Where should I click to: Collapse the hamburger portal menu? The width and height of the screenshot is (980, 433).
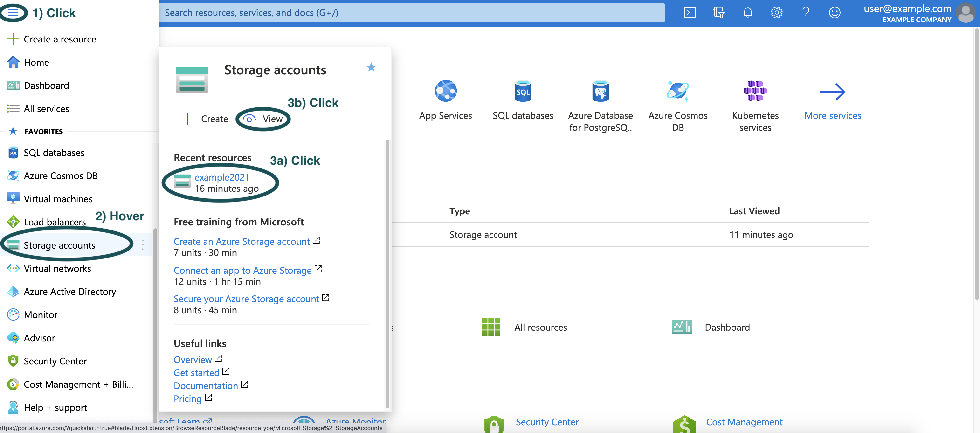click(13, 13)
